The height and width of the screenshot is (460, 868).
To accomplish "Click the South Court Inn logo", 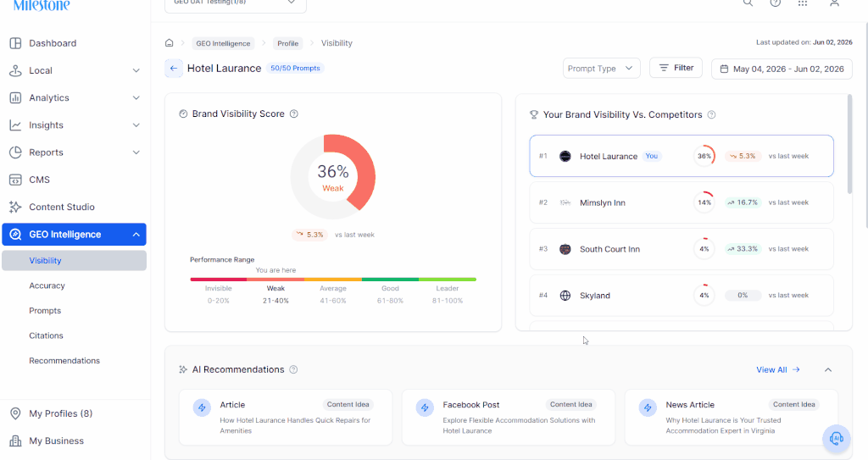I will (x=565, y=249).
